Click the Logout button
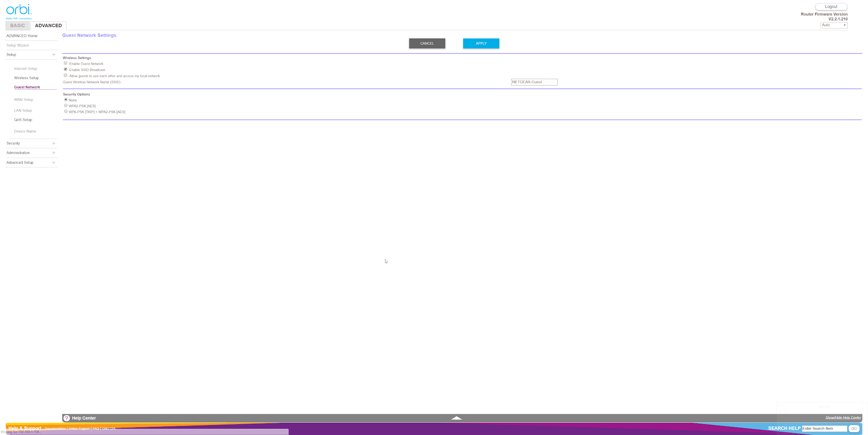 [x=830, y=7]
